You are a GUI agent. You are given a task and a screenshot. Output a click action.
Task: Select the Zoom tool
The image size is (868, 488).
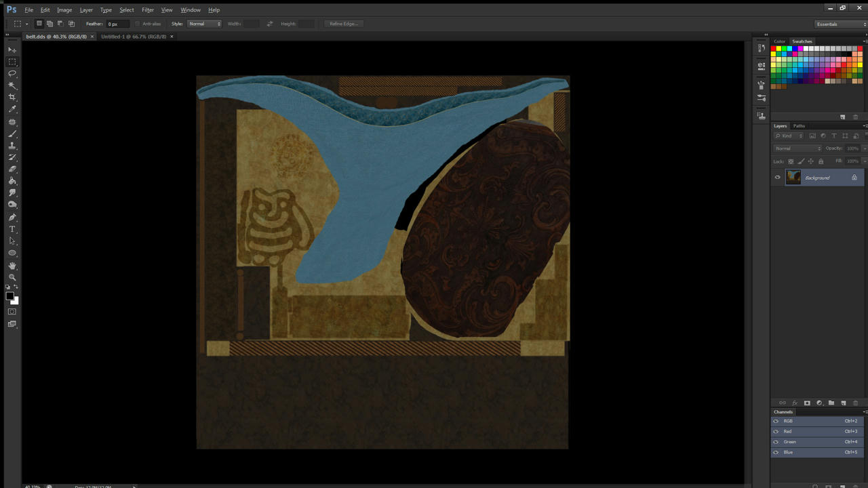point(12,277)
